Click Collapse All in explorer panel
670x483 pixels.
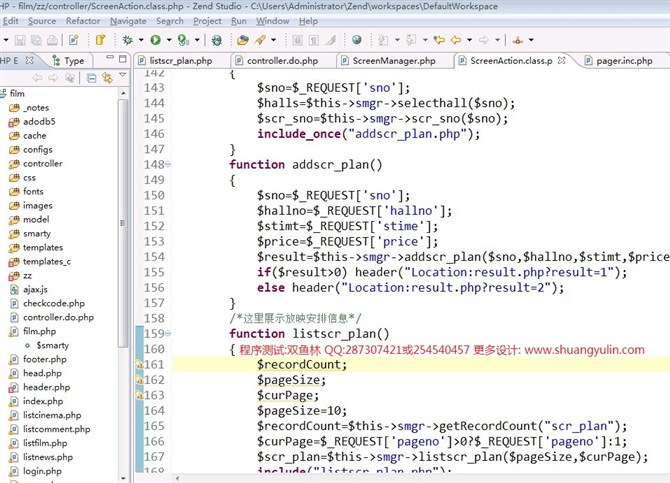[x=91, y=78]
